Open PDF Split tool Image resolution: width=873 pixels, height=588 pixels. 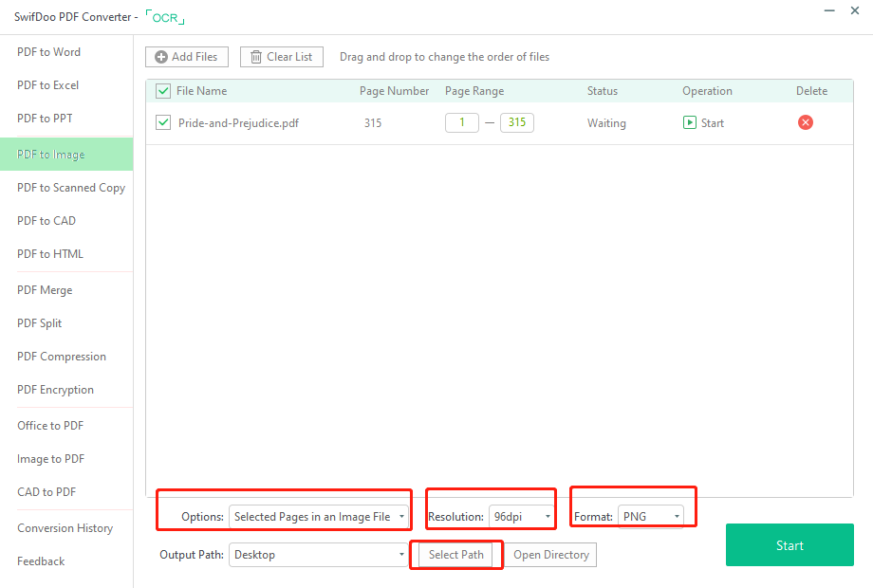pyautogui.click(x=40, y=323)
